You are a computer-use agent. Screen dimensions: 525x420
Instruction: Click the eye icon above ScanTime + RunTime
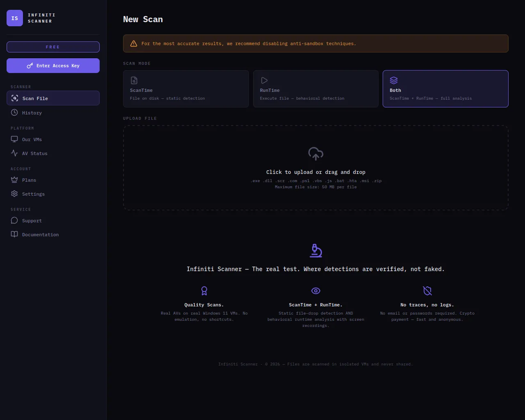click(x=315, y=291)
